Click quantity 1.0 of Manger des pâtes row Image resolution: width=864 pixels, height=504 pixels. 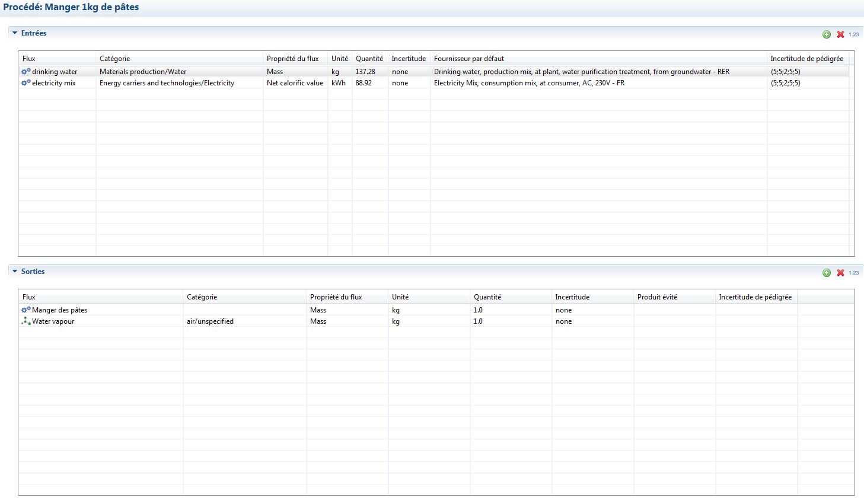[x=511, y=310]
